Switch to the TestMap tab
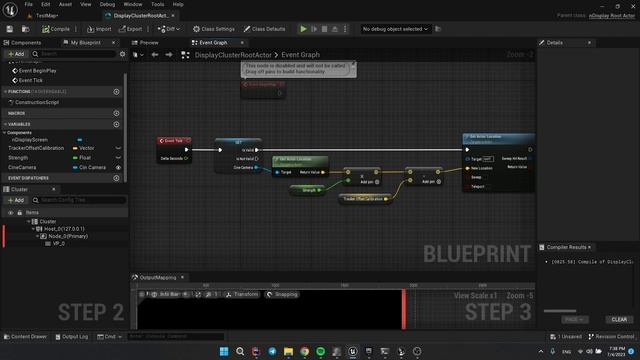Screen dimensions: 640x360 (47, 16)
